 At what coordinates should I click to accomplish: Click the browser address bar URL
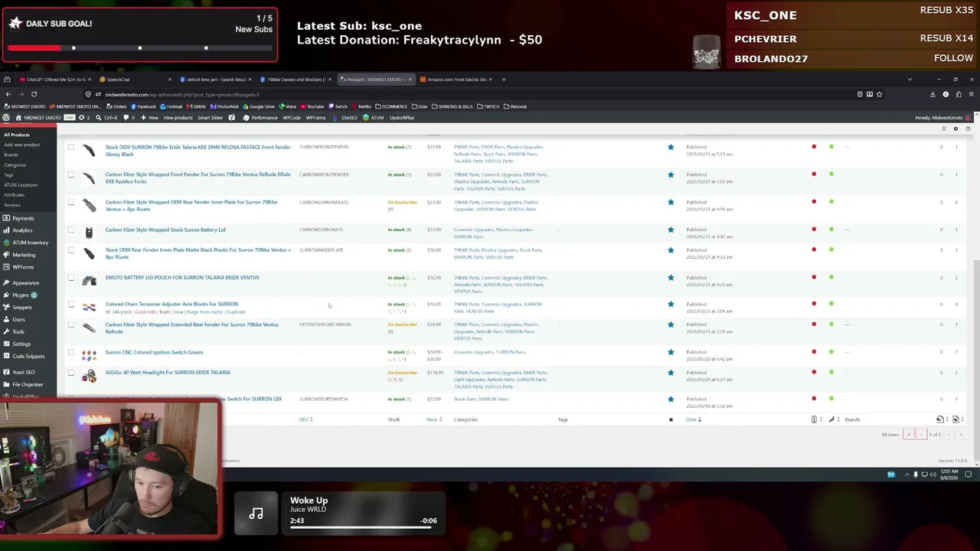tap(182, 94)
